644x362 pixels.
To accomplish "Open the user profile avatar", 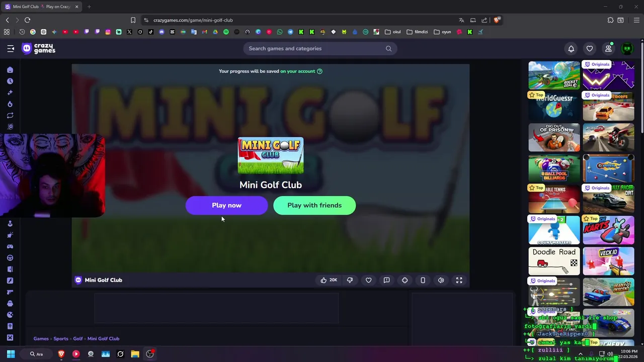I will tap(627, 49).
